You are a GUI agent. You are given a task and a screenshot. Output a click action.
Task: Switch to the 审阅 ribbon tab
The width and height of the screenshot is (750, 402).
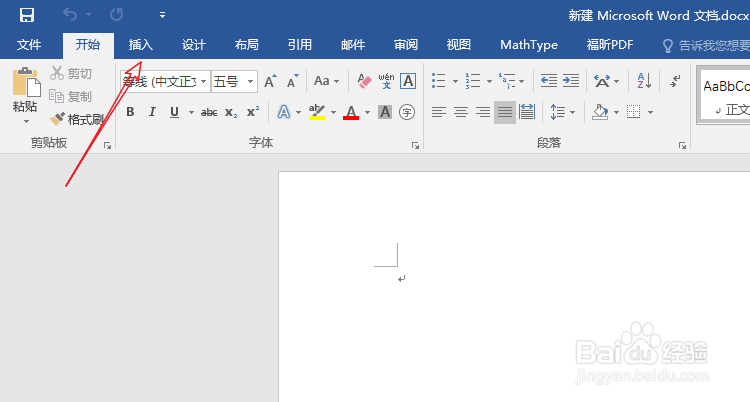[x=406, y=45]
